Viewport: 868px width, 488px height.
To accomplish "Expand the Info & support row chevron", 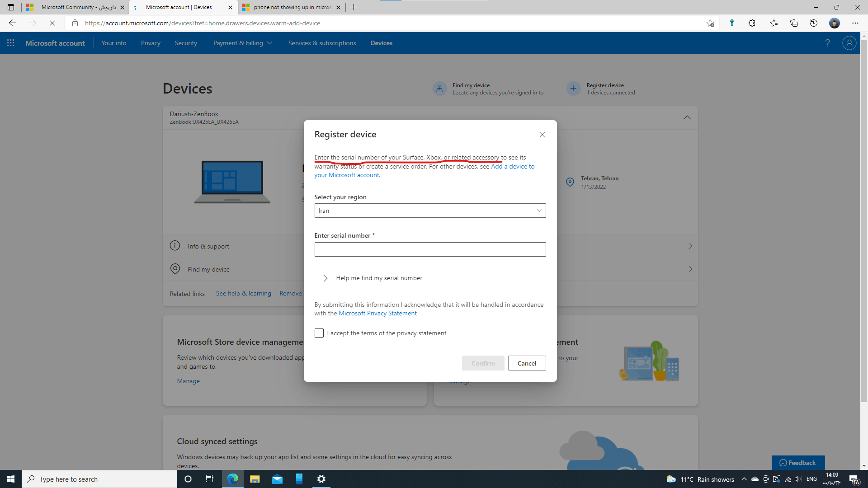I will pos(690,246).
